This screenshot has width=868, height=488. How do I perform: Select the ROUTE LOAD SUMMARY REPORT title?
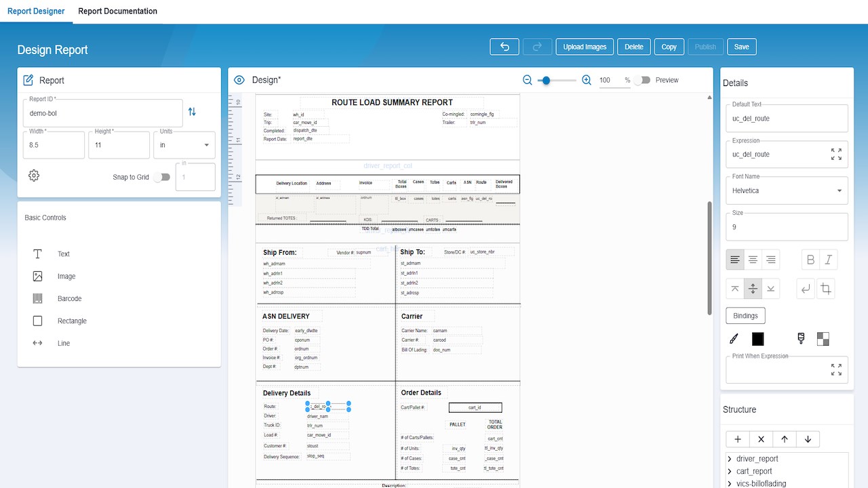(392, 102)
